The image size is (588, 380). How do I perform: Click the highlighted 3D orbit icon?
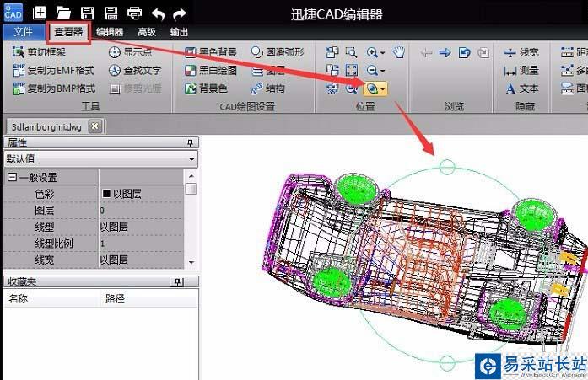click(372, 88)
